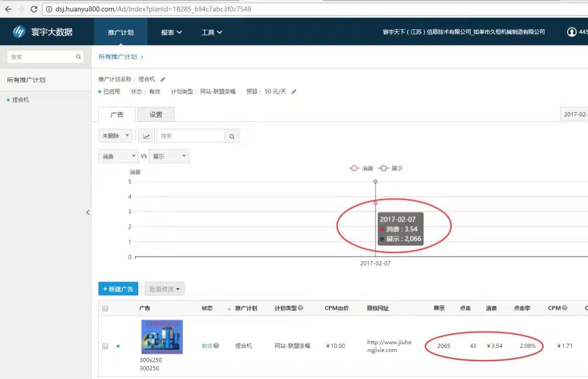Click the help icon beside CPM column header
The height and width of the screenshot is (379, 588).
click(x=565, y=308)
